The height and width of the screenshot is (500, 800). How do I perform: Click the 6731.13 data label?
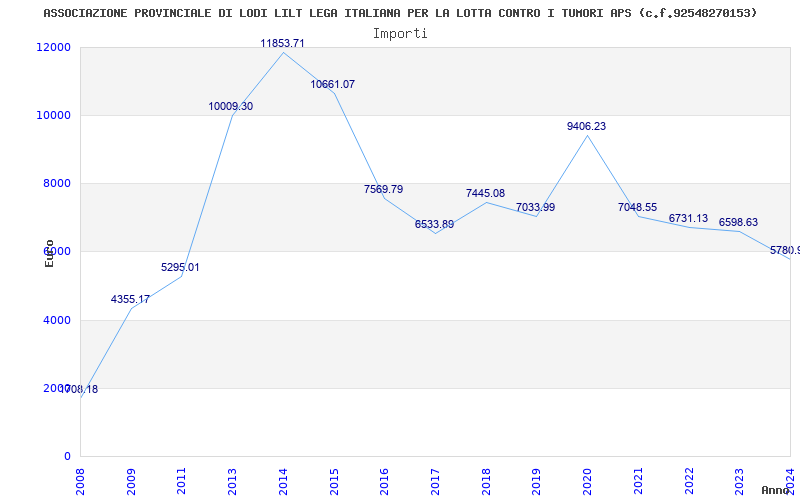[x=688, y=218]
